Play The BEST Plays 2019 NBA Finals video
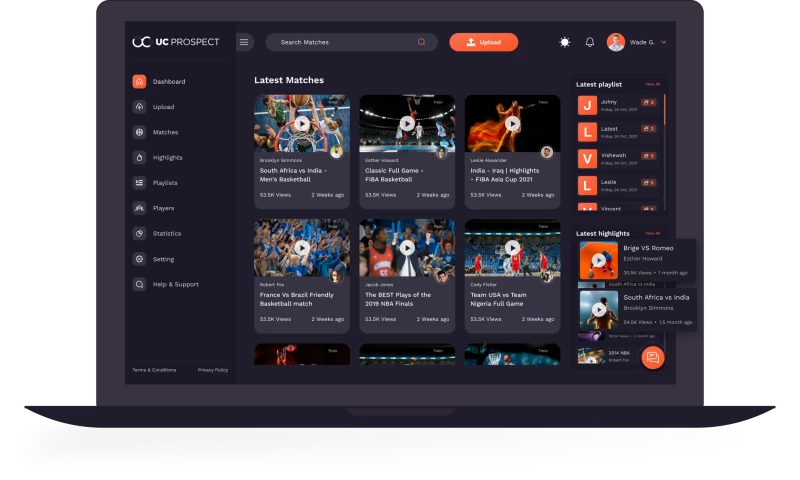The width and height of the screenshot is (800, 480). point(407,248)
